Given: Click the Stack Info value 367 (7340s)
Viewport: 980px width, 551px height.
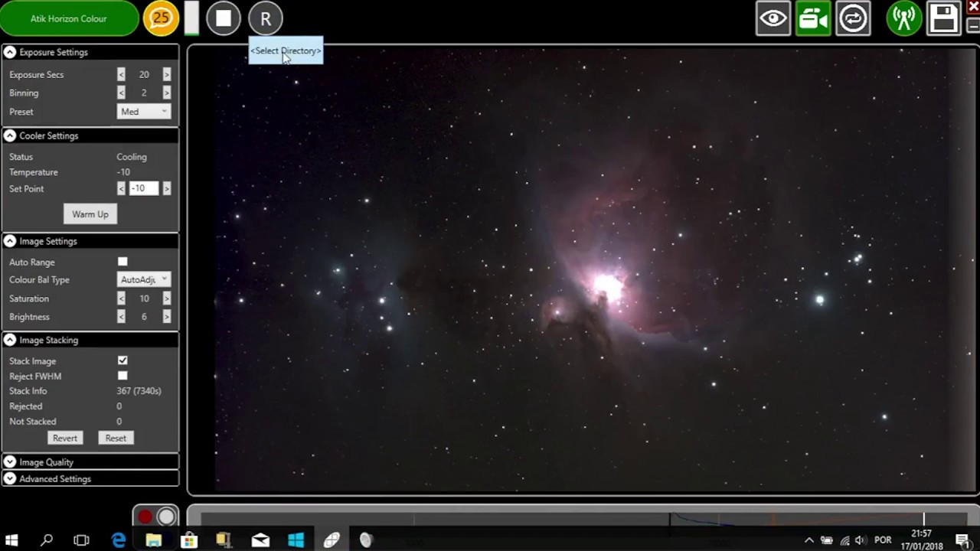Looking at the screenshot, I should tap(139, 391).
